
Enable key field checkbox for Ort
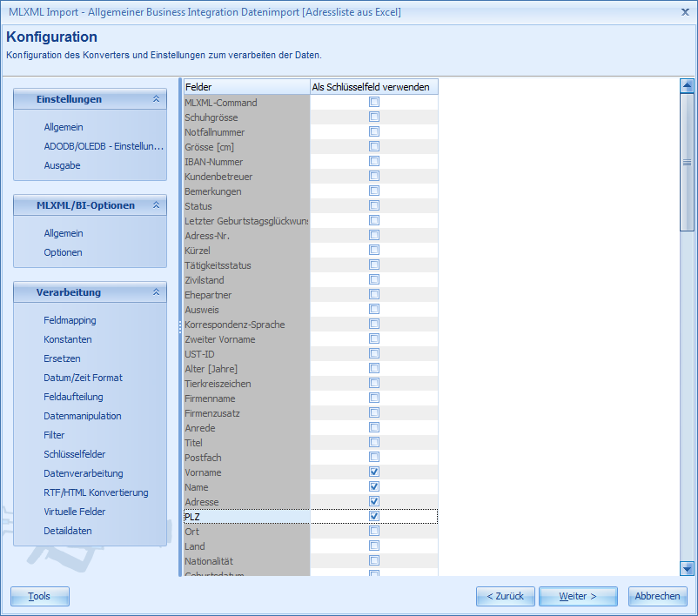click(374, 531)
